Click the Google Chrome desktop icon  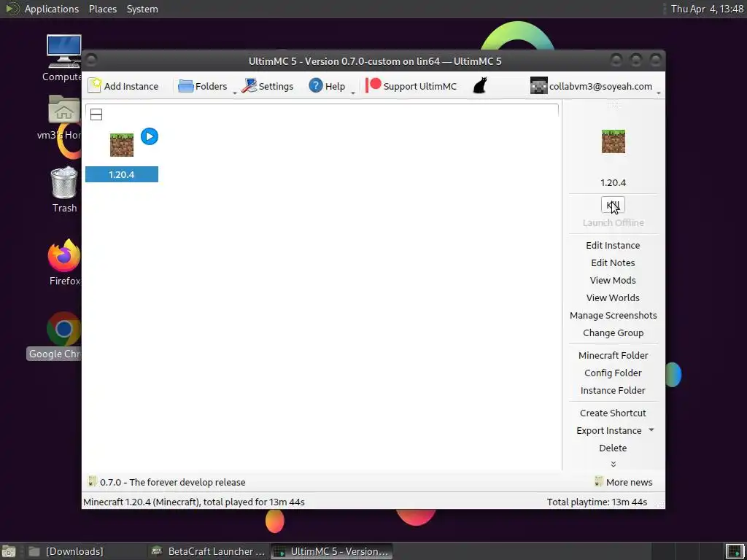click(x=54, y=335)
